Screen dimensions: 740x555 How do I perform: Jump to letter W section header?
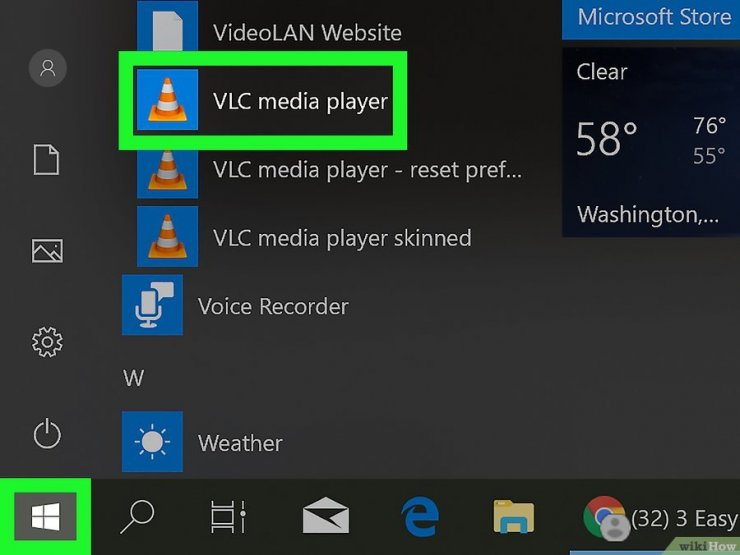pos(134,378)
